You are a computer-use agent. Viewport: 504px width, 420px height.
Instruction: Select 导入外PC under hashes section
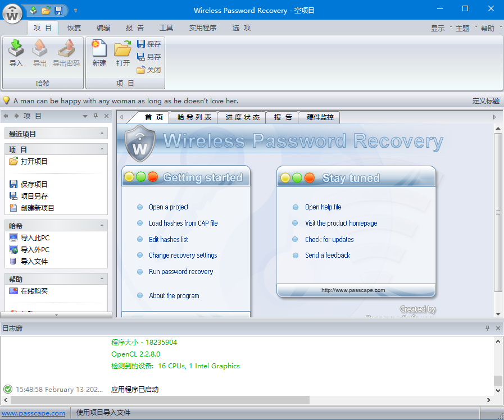pyautogui.click(x=29, y=249)
